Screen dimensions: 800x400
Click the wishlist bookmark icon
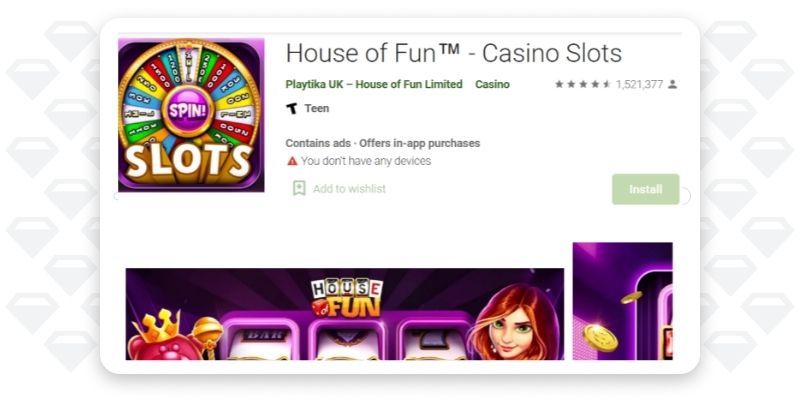click(299, 188)
